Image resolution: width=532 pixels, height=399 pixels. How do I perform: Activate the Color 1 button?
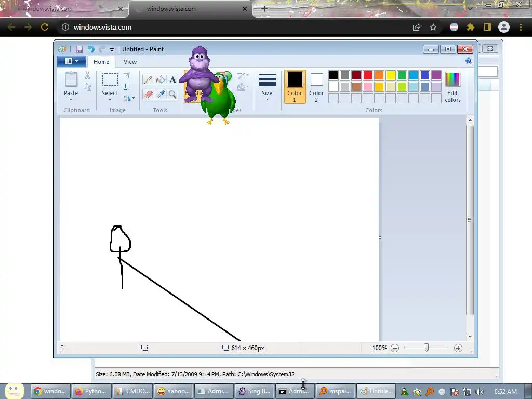tap(295, 87)
